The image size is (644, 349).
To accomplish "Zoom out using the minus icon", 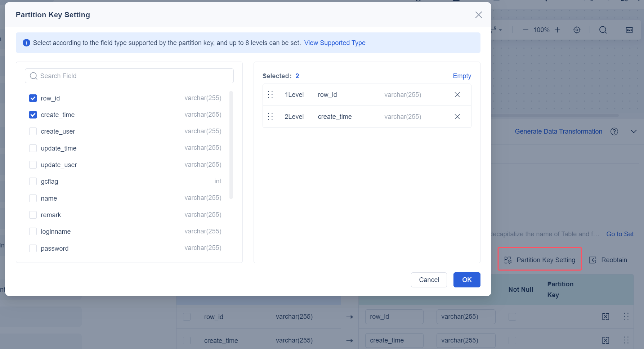I will pyautogui.click(x=526, y=30).
